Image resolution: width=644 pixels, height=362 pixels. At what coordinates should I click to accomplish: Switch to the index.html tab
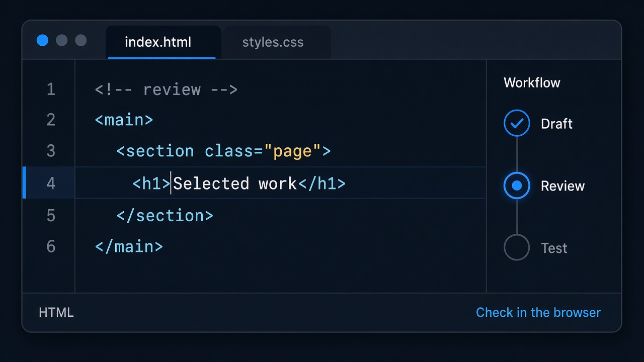pos(164,42)
